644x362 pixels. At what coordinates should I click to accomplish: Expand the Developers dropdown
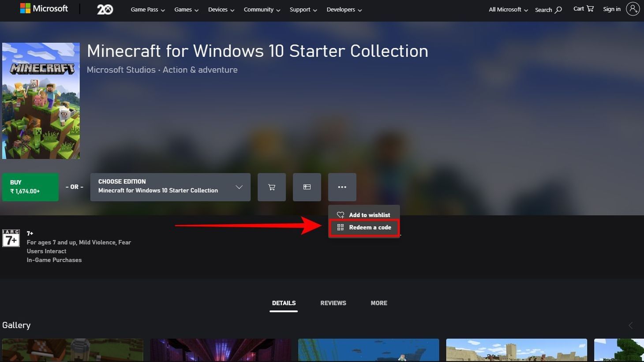pyautogui.click(x=344, y=10)
